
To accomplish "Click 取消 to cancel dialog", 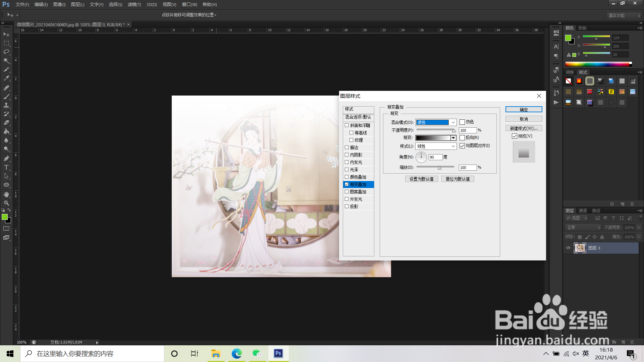I will 524,119.
